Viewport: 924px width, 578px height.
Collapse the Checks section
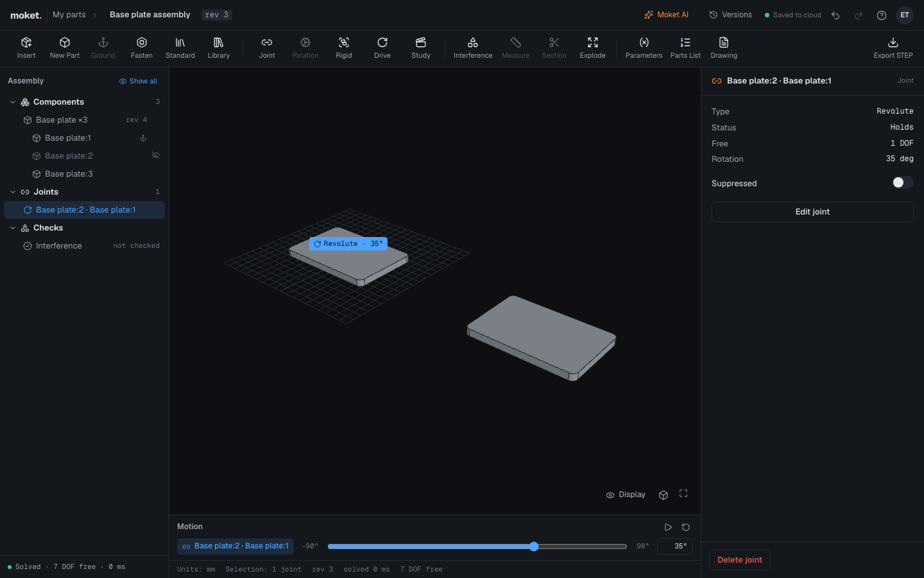13,228
